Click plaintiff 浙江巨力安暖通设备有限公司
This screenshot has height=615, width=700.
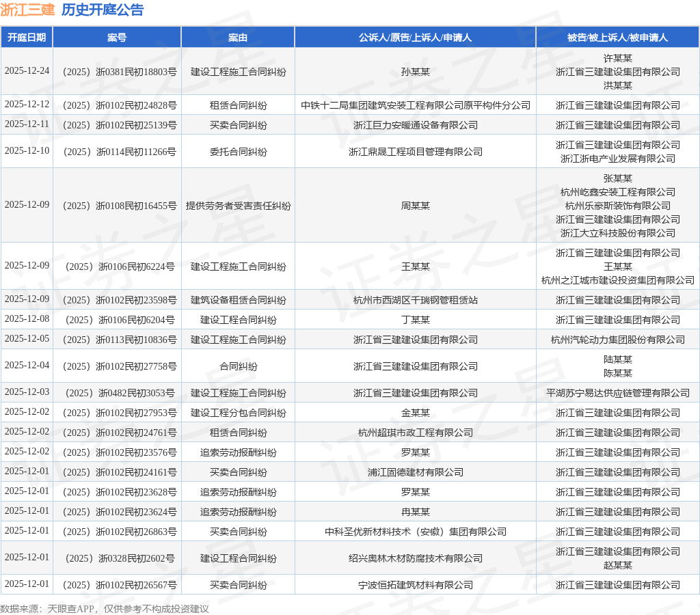(x=415, y=125)
